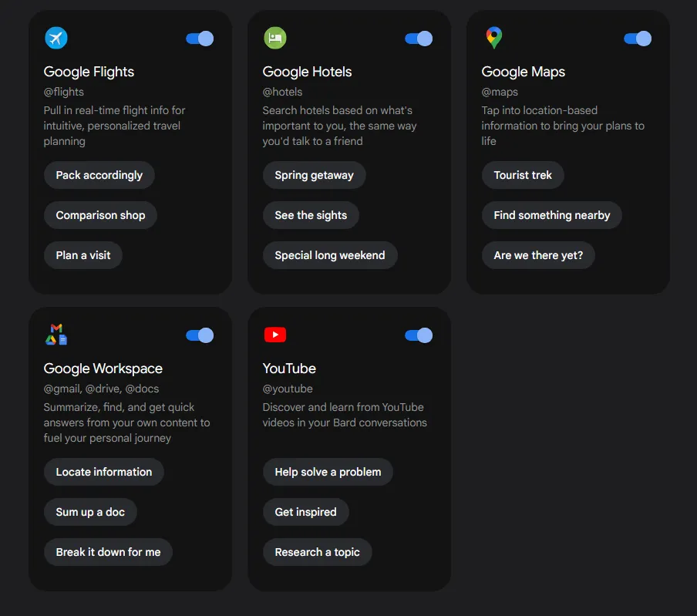Click Find something nearby chip
The image size is (697, 616).
click(551, 215)
